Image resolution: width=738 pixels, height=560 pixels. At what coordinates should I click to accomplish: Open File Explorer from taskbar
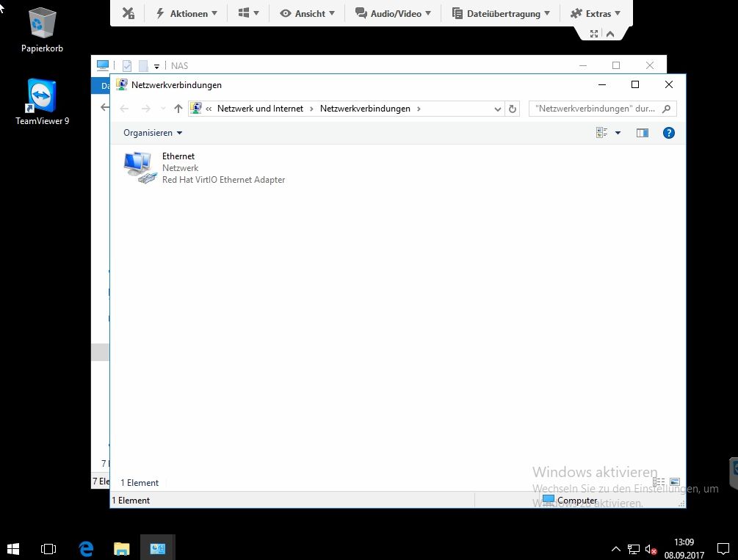point(122,548)
